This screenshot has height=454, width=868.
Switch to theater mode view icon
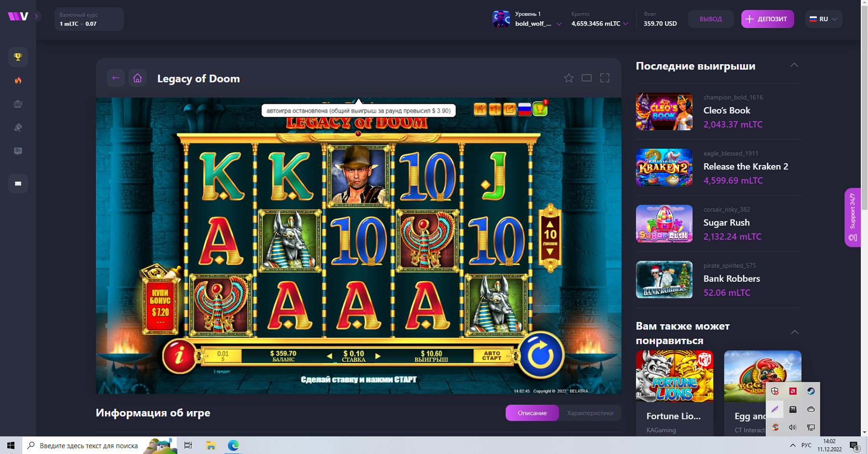(586, 78)
